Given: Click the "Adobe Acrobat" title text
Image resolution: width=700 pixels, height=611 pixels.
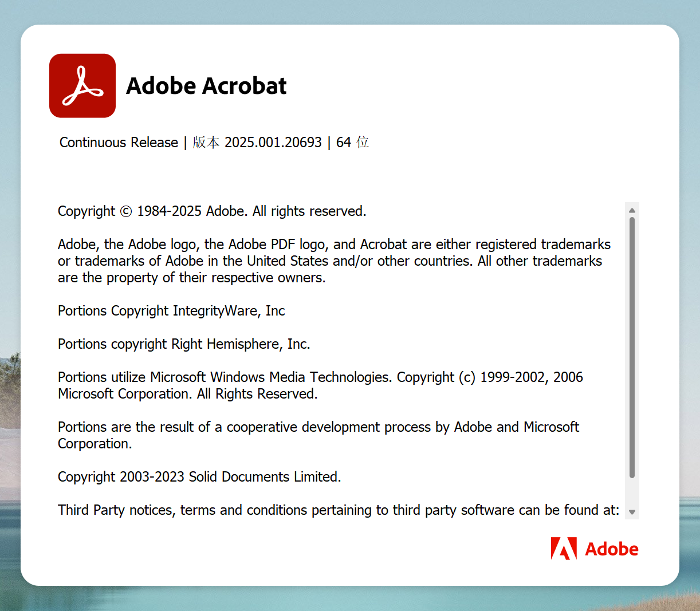Looking at the screenshot, I should [206, 86].
